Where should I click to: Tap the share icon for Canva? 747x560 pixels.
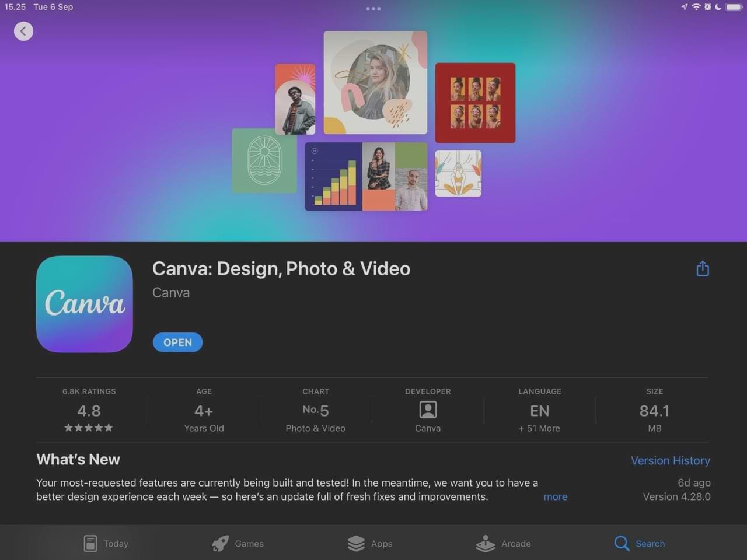click(x=703, y=268)
